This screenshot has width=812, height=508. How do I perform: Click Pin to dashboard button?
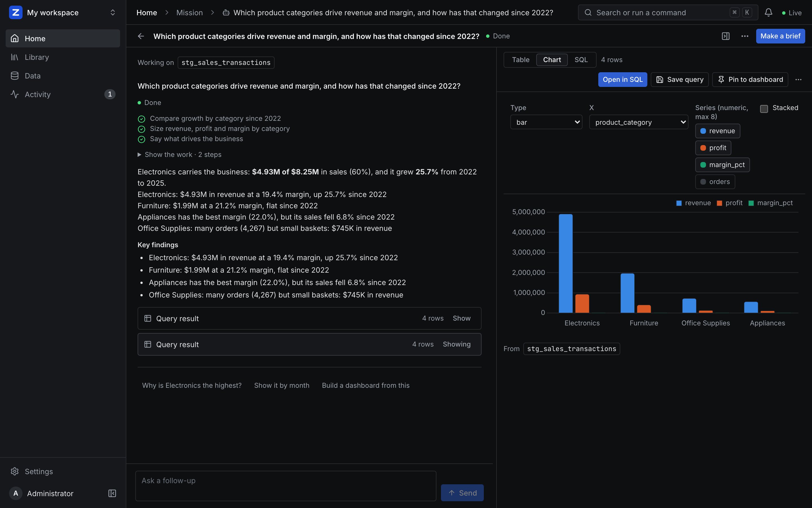(750, 80)
